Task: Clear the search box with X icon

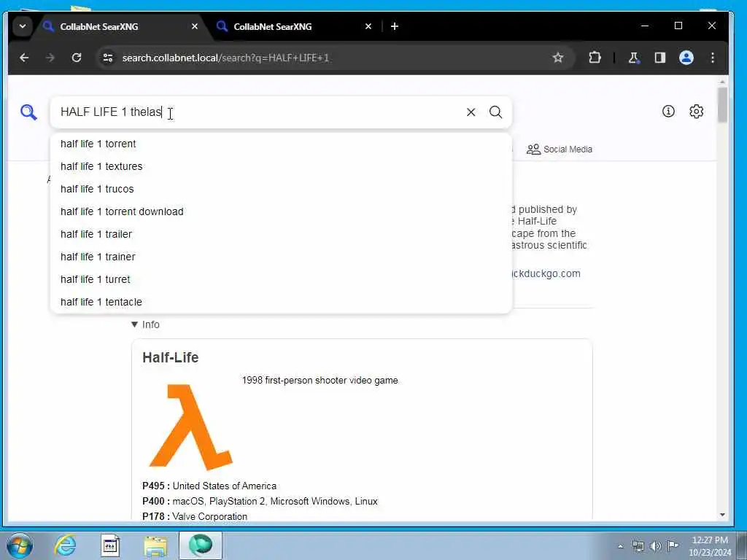Action: [x=471, y=112]
